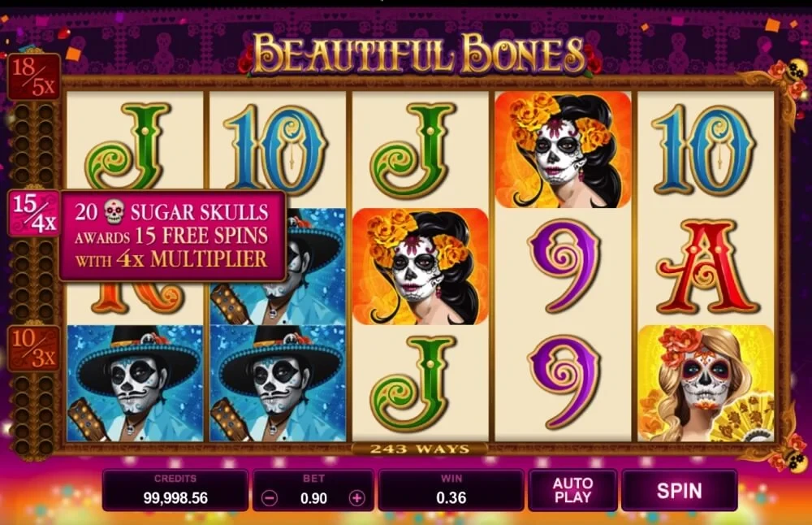Click the blue 10 on reel five
Image resolution: width=812 pixels, height=525 pixels.
point(706,150)
